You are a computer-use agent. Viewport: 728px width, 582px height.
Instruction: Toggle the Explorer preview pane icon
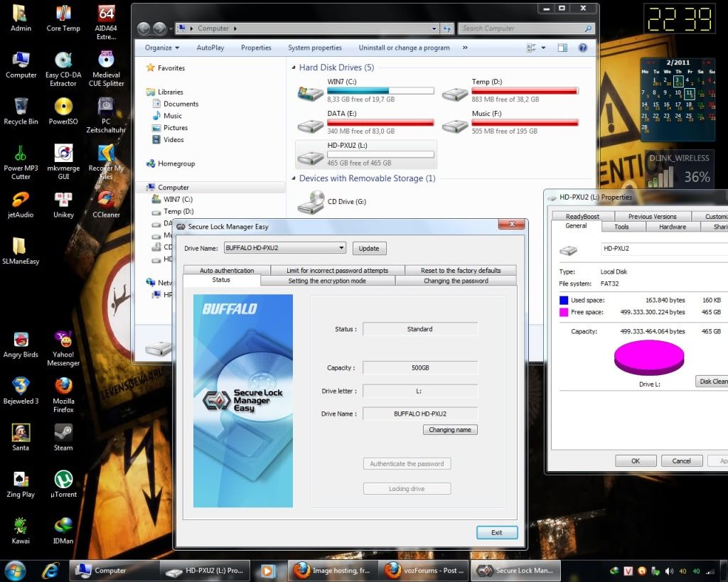click(562, 48)
